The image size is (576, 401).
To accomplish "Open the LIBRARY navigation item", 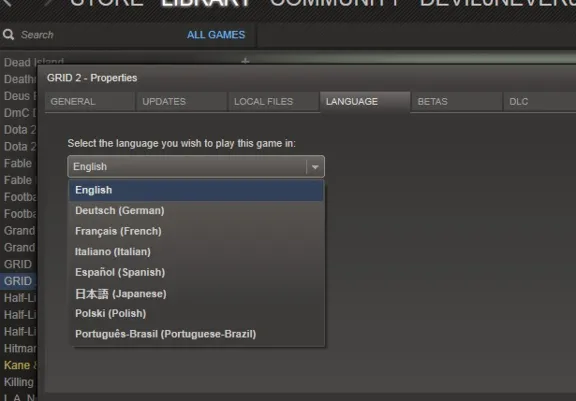I will click(x=206, y=3).
